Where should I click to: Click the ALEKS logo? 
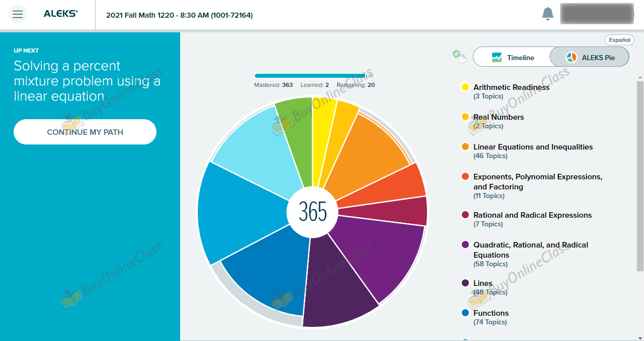pyautogui.click(x=61, y=14)
